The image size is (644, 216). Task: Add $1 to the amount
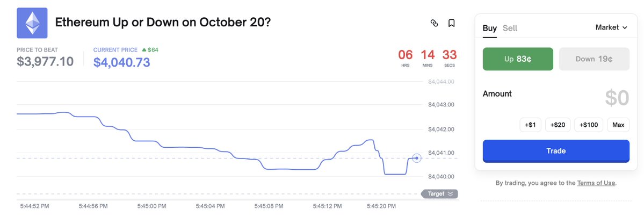tap(531, 125)
